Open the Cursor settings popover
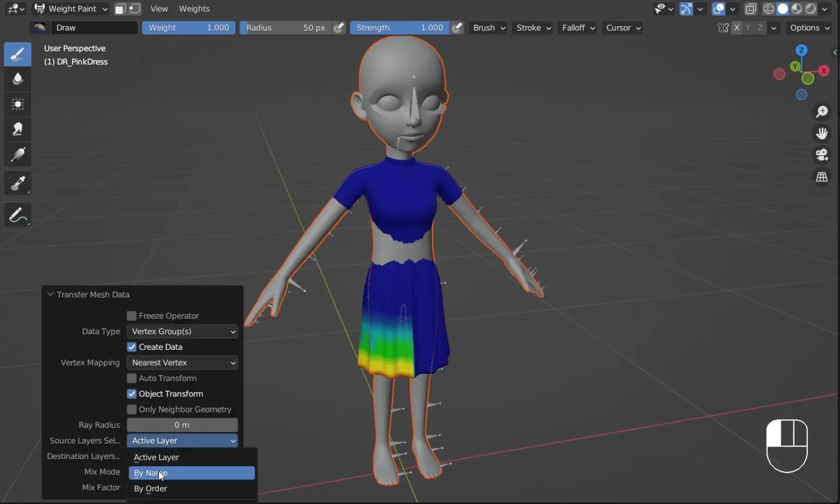This screenshot has width=840, height=504. pos(623,28)
